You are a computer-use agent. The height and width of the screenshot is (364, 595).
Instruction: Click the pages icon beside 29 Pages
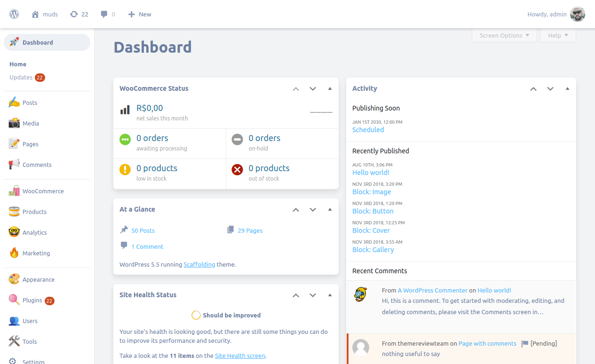230,229
